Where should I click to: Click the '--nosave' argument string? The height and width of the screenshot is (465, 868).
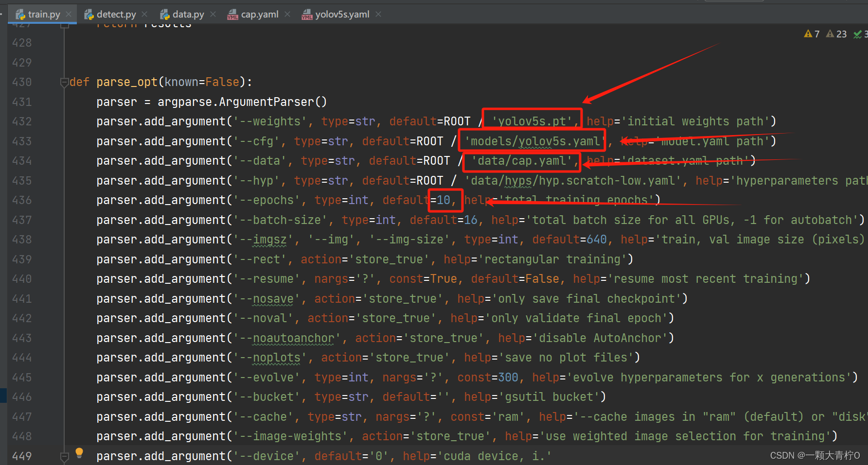point(266,299)
